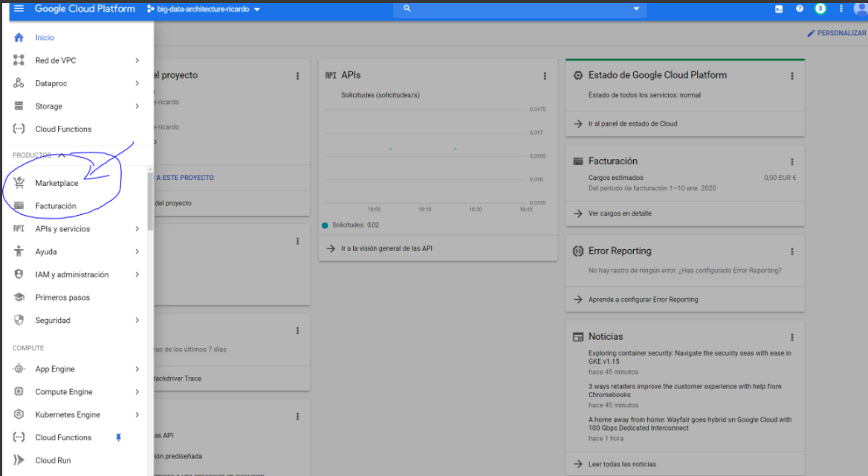The height and width of the screenshot is (476, 868).
Task: Open Cloud Shell from top bar
Action: pos(779,9)
